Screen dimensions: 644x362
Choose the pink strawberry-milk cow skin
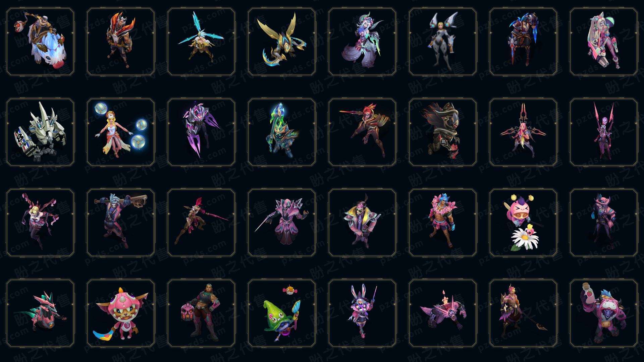(x=604, y=313)
